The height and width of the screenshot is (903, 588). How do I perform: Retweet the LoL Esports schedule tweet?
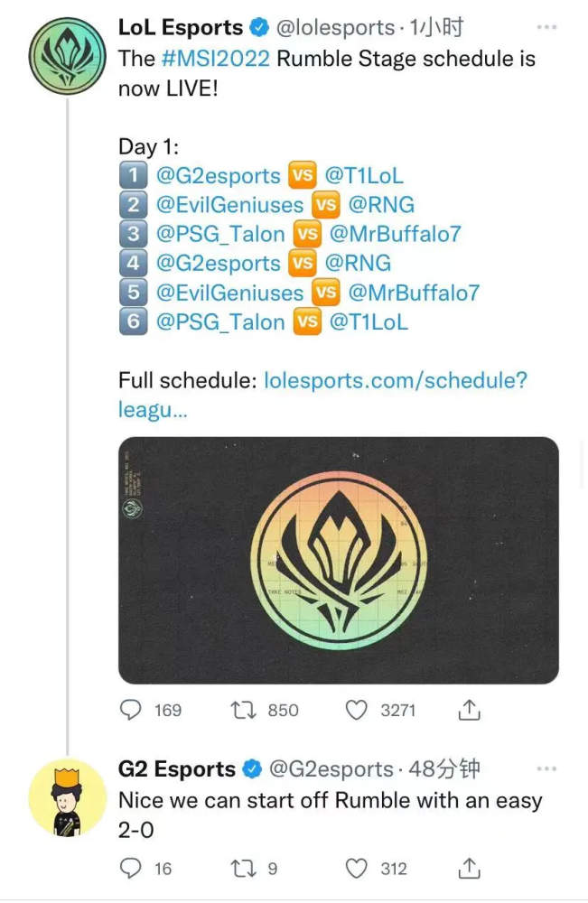[x=244, y=711]
